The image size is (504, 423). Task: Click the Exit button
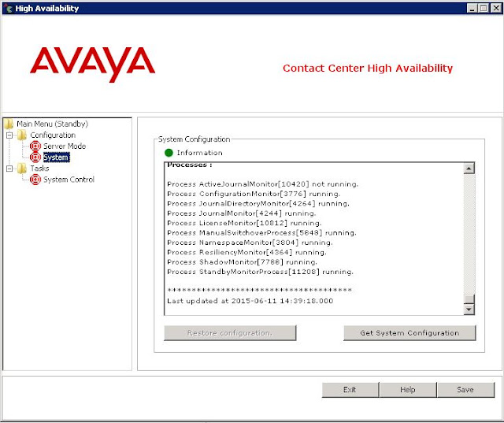[350, 390]
